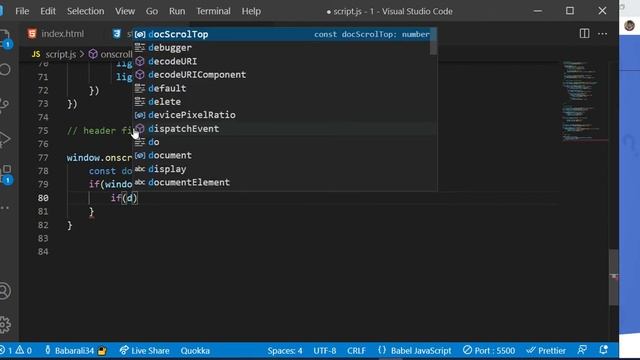Image resolution: width=640 pixels, height=360 pixels.
Task: Open the Edit menu
Action: coord(48,11)
